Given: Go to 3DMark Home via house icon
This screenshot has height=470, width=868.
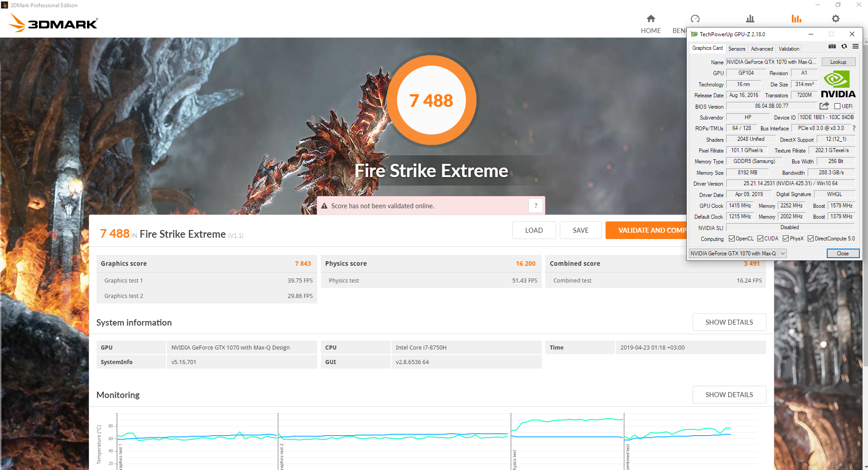Looking at the screenshot, I should 650,19.
